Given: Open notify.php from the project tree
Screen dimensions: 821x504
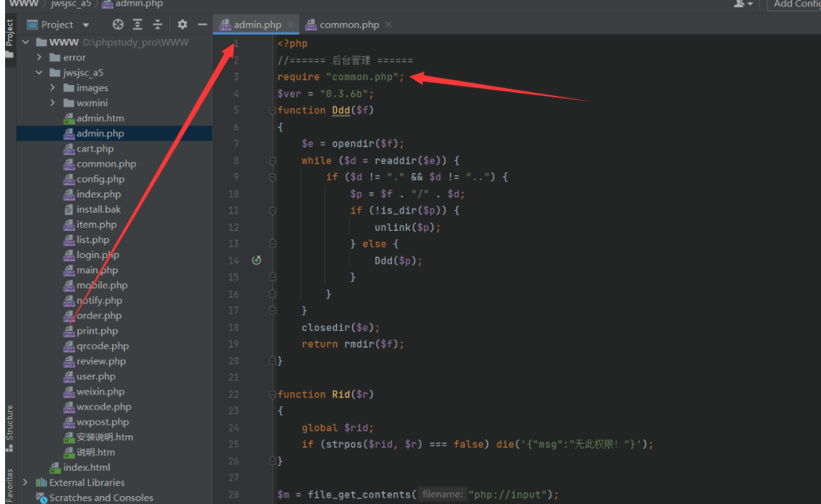Looking at the screenshot, I should 93,301.
